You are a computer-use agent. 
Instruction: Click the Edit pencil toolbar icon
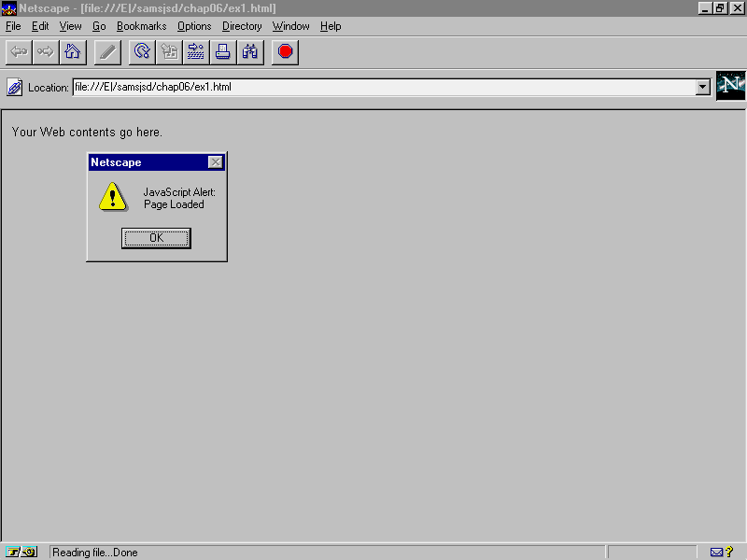coord(107,51)
